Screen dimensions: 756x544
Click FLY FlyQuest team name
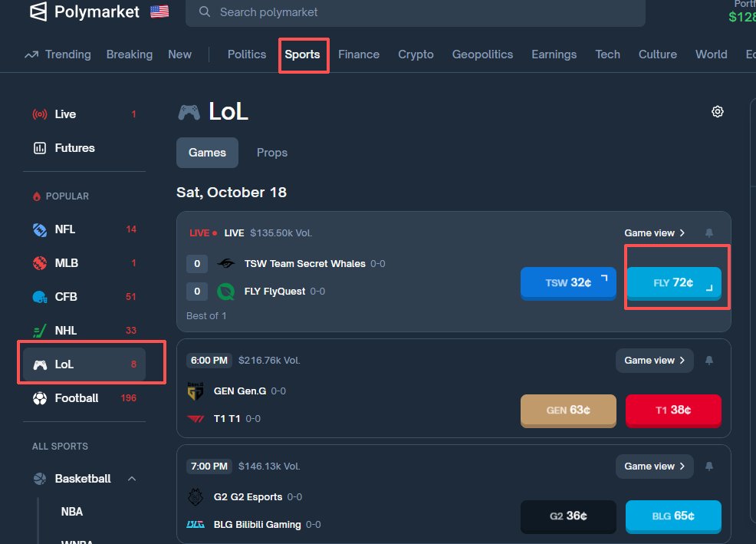click(x=274, y=291)
